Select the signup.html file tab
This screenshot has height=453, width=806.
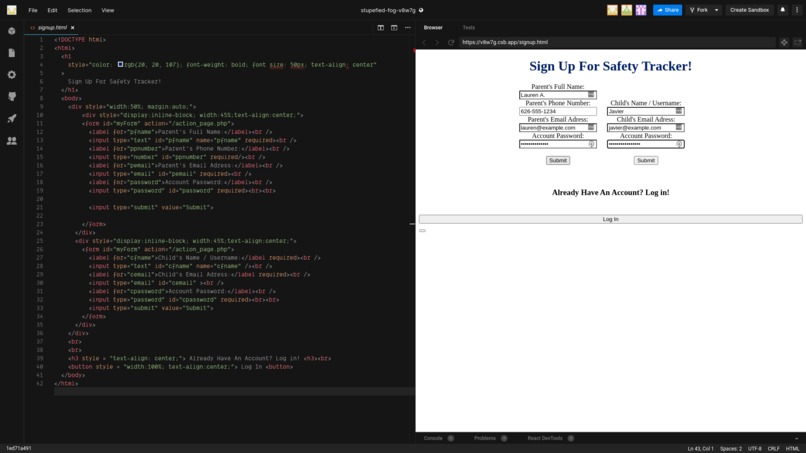coord(52,28)
